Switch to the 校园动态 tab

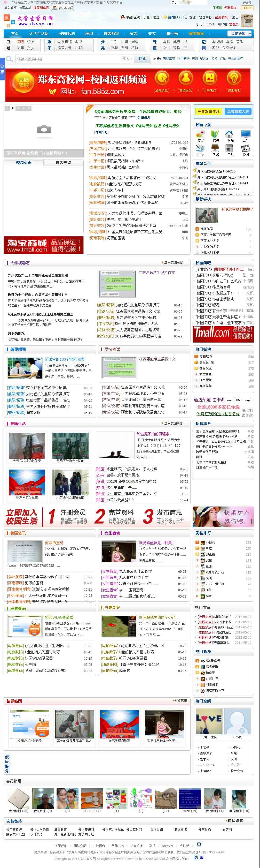click(x=23, y=162)
